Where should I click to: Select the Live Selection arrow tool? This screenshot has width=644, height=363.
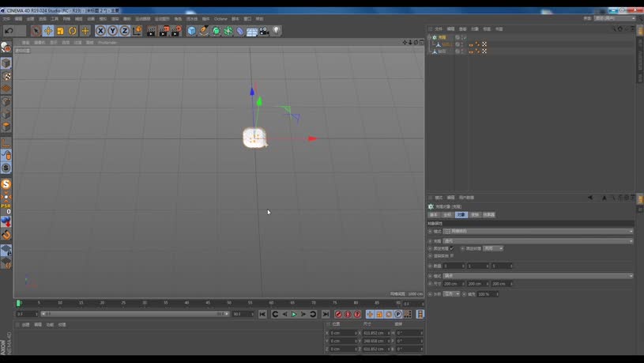pyautogui.click(x=36, y=31)
